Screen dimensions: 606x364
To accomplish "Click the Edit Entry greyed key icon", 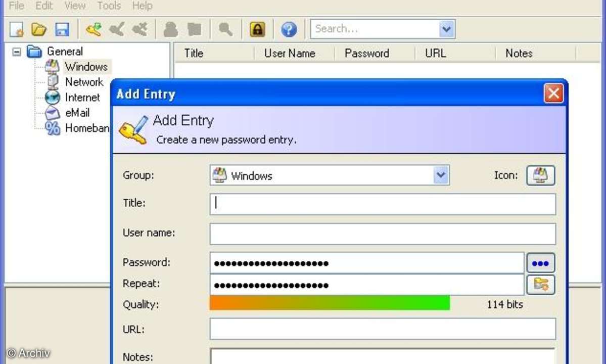I will coord(117,29).
